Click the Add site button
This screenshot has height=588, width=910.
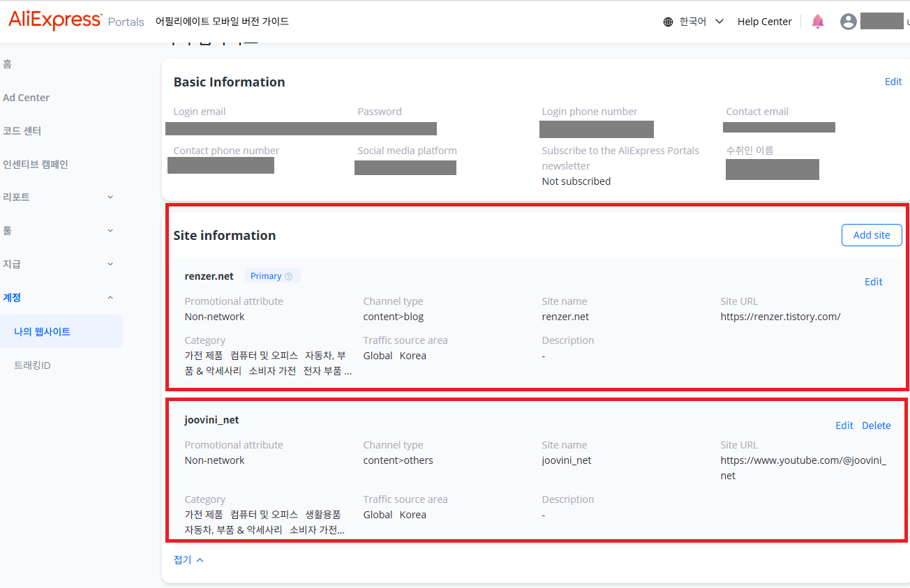coord(872,235)
